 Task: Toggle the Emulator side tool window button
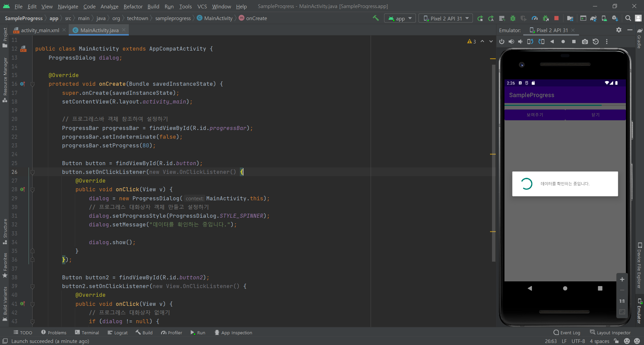(x=639, y=311)
